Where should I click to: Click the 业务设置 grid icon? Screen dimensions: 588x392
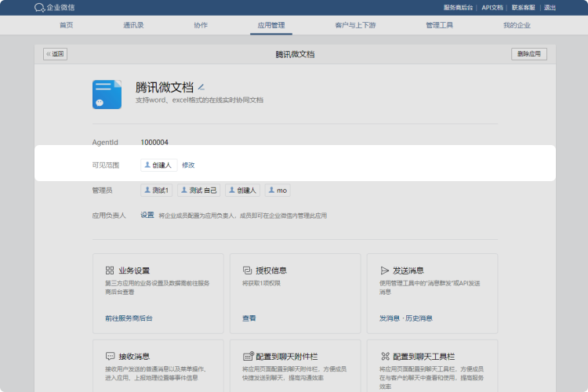click(x=110, y=270)
